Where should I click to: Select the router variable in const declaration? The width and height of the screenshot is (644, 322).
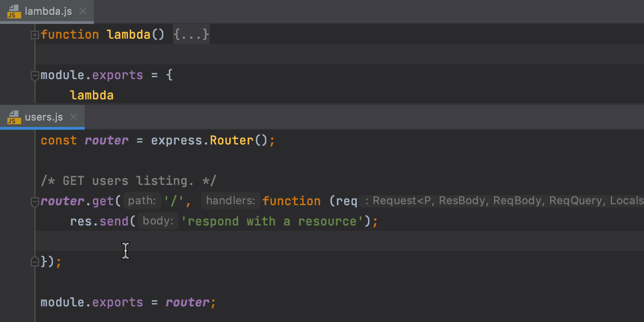pyautogui.click(x=106, y=140)
